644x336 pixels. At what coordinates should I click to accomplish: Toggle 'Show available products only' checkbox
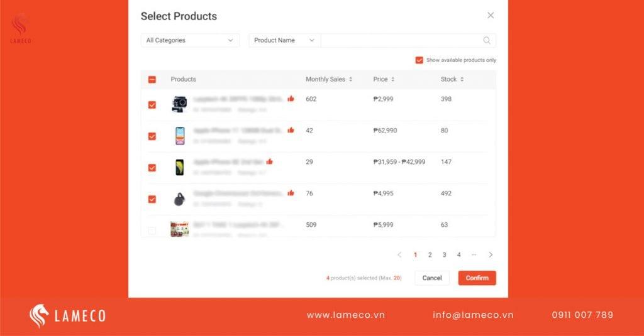[x=419, y=60]
